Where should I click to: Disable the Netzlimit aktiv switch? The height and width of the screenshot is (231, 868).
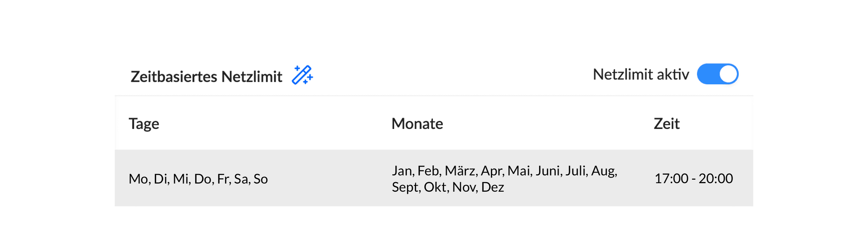point(717,74)
